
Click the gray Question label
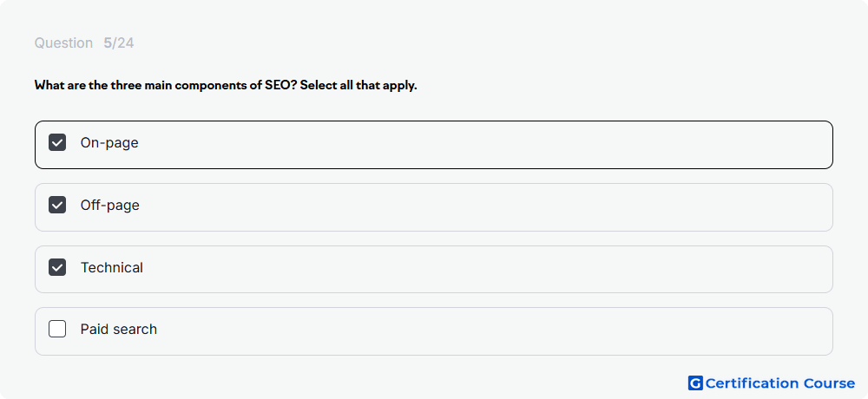pos(63,43)
